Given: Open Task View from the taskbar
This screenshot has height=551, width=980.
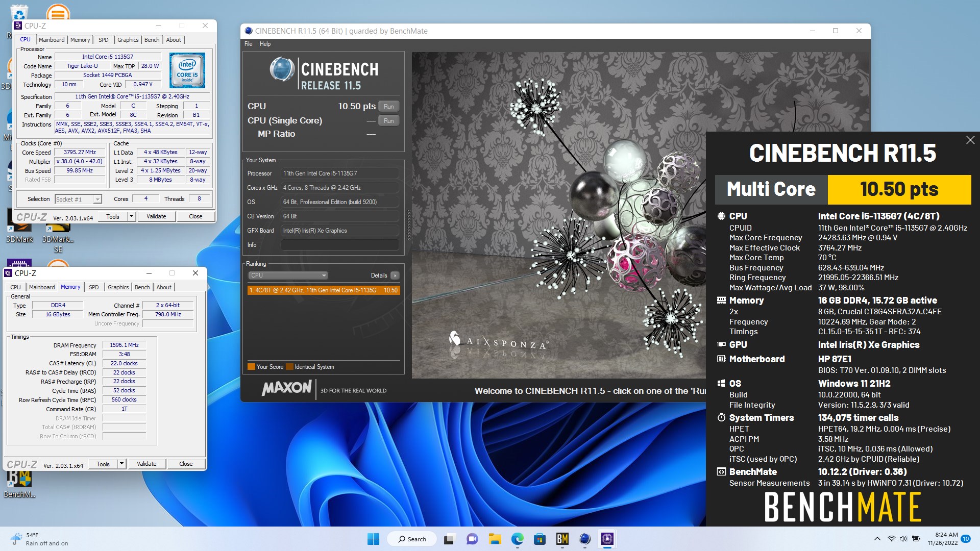Looking at the screenshot, I should tap(450, 539).
